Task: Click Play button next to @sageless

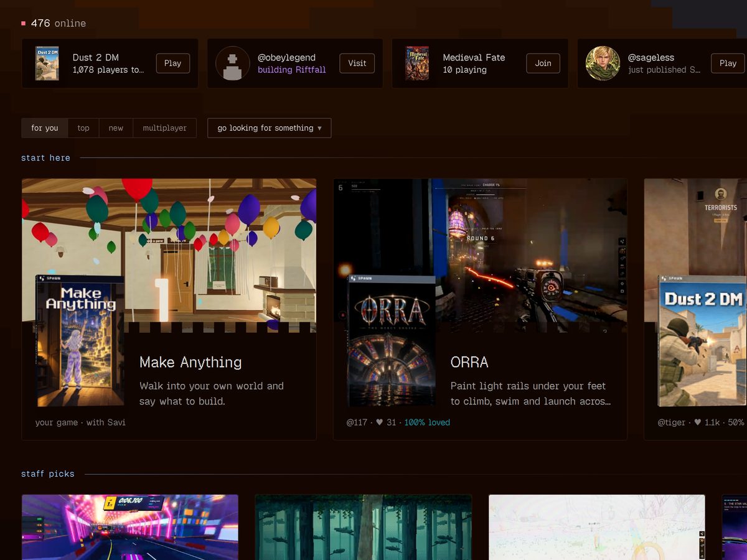Action: 728,63
